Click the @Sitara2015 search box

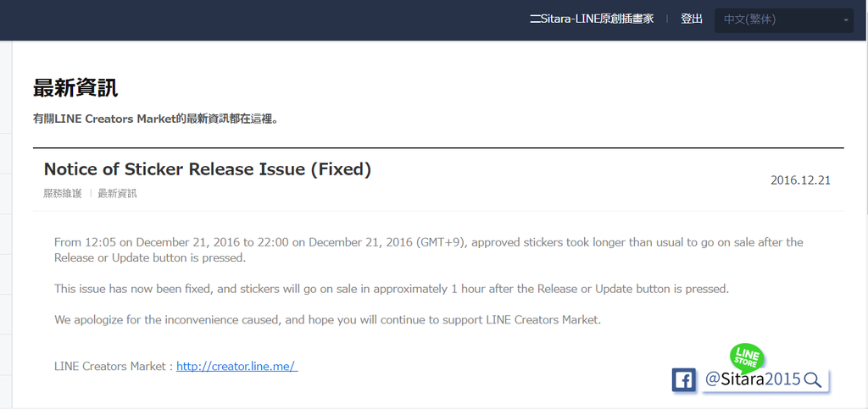pos(765,379)
